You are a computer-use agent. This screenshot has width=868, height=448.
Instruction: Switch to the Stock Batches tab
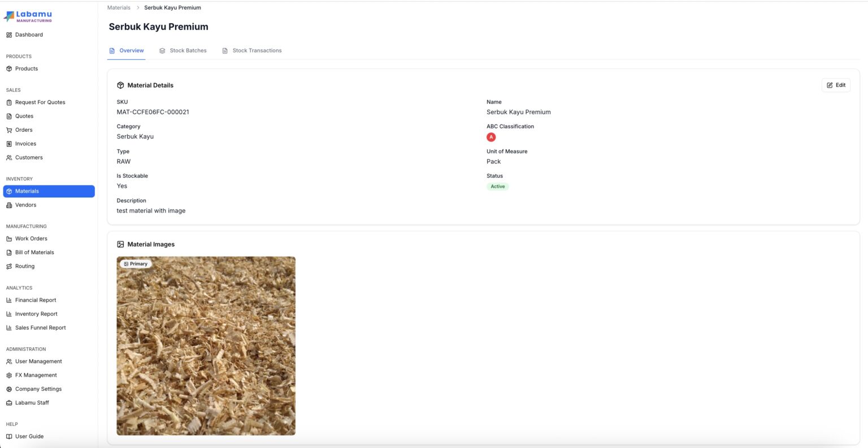click(183, 51)
